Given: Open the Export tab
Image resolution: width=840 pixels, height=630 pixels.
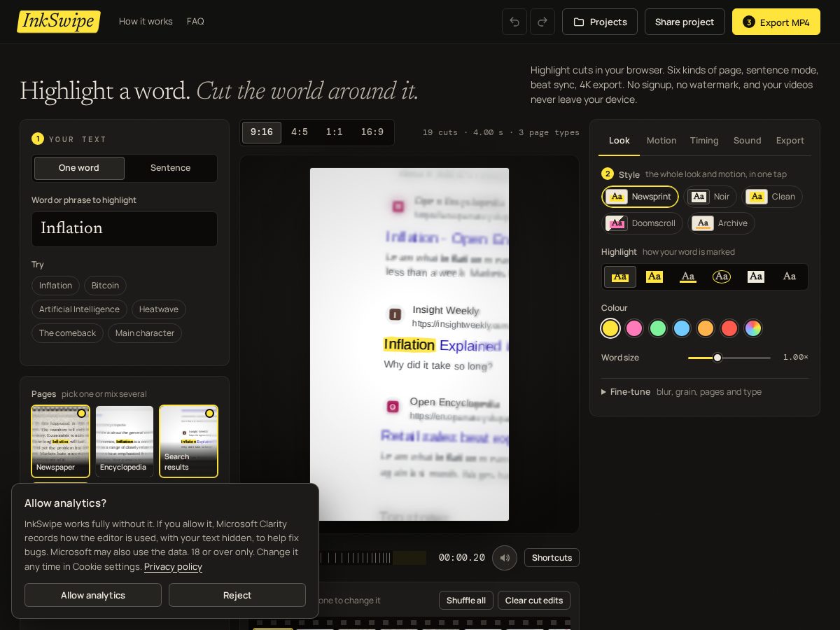Looking at the screenshot, I should [x=790, y=141].
